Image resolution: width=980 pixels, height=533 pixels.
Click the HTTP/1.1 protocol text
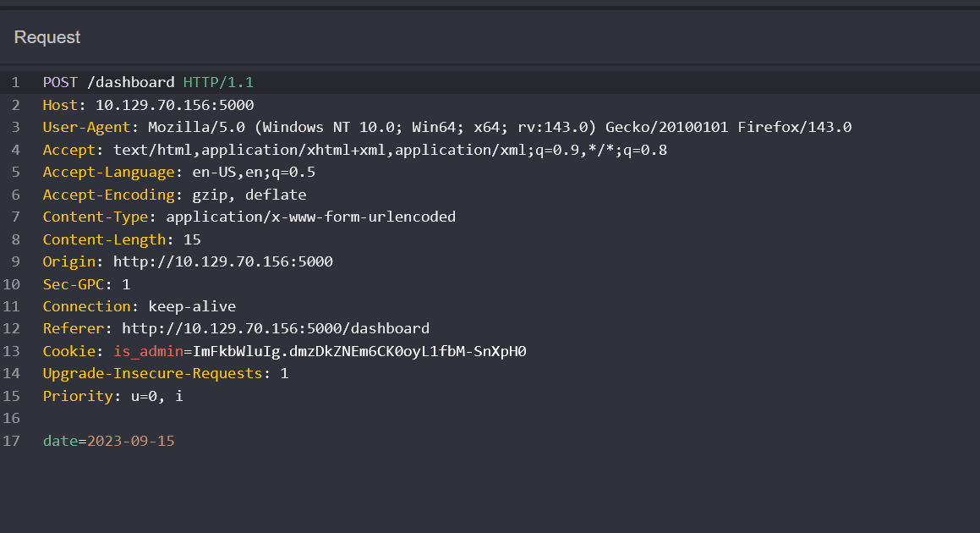(218, 83)
